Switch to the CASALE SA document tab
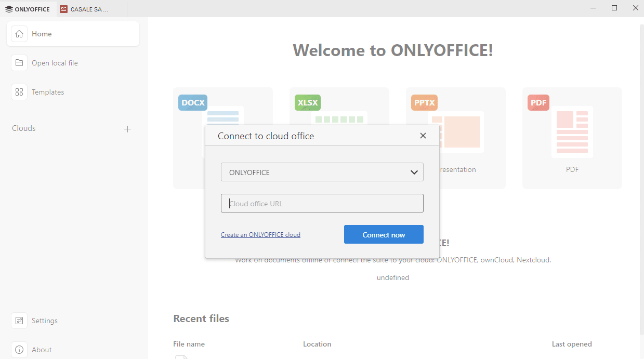This screenshot has height=359, width=644. click(x=91, y=9)
